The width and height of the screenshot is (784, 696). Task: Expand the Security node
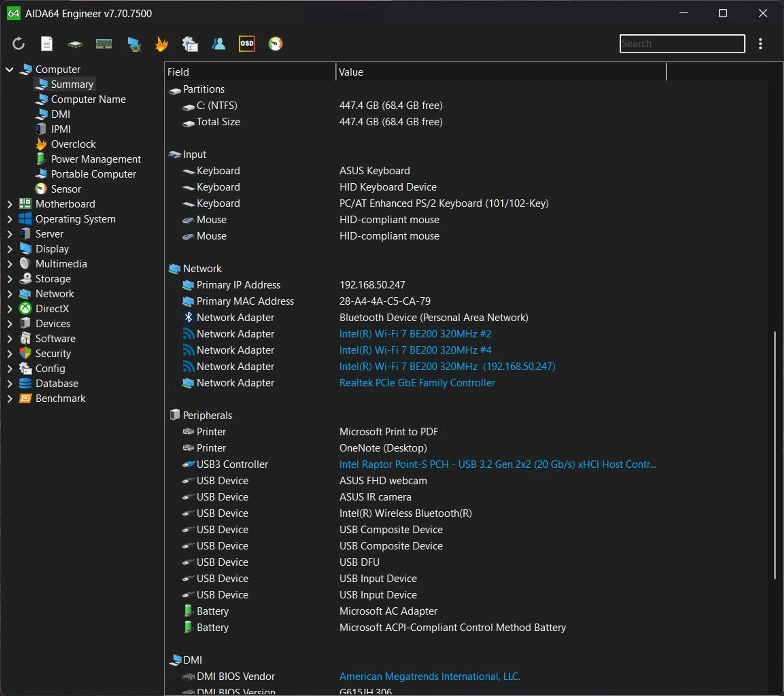point(9,354)
